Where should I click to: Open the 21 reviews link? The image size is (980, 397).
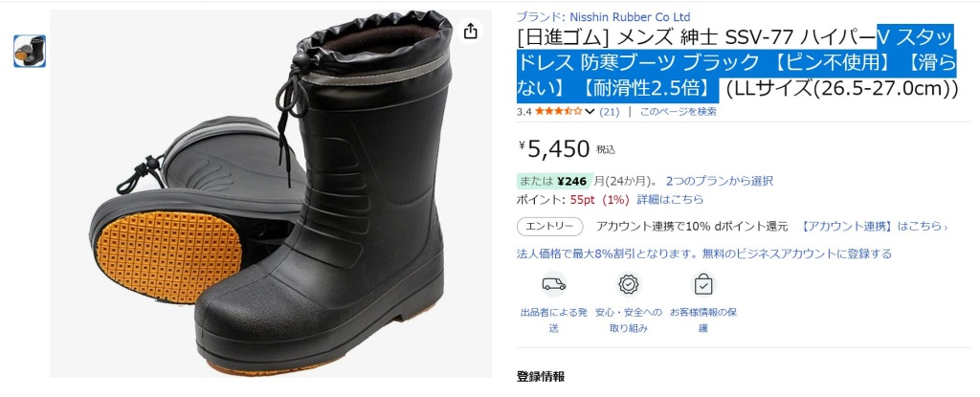(x=610, y=112)
